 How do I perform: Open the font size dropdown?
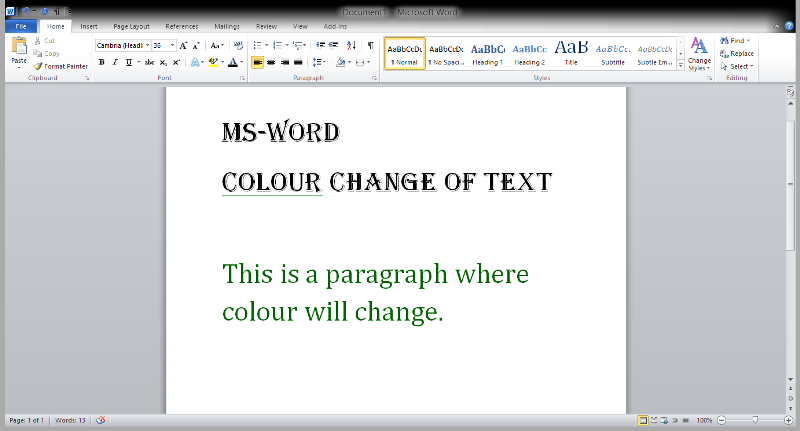[x=172, y=45]
